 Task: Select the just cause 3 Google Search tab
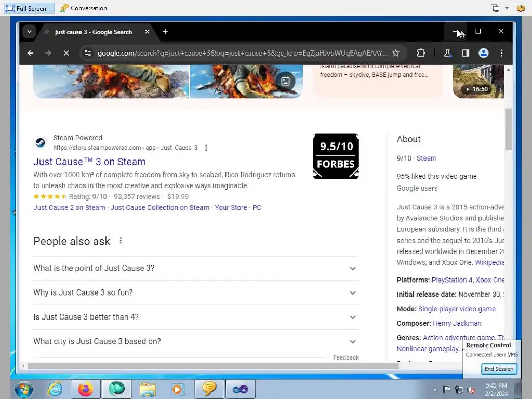click(94, 32)
